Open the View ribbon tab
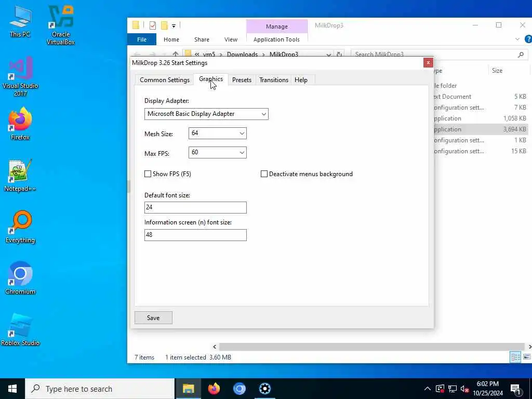532x399 pixels. tap(231, 39)
